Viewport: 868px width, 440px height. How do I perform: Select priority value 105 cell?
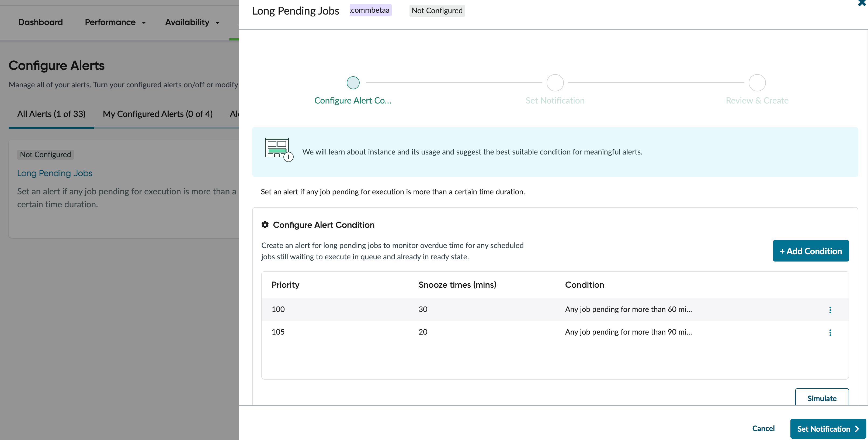click(278, 332)
